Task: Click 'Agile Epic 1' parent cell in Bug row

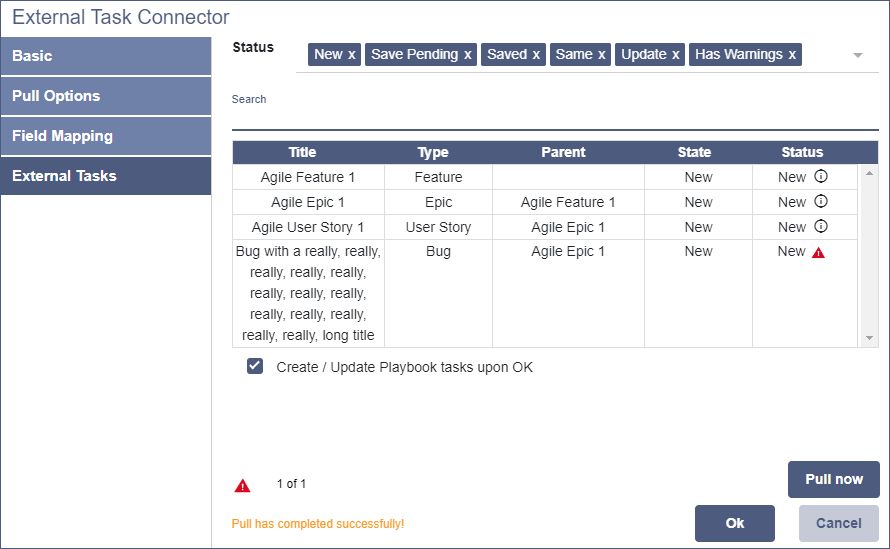Action: pos(568,293)
